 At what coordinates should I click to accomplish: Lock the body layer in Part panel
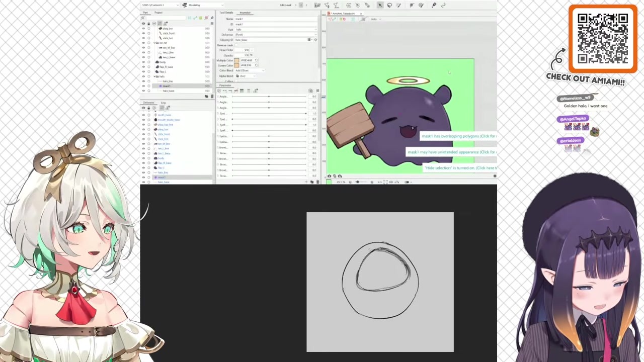(148, 62)
